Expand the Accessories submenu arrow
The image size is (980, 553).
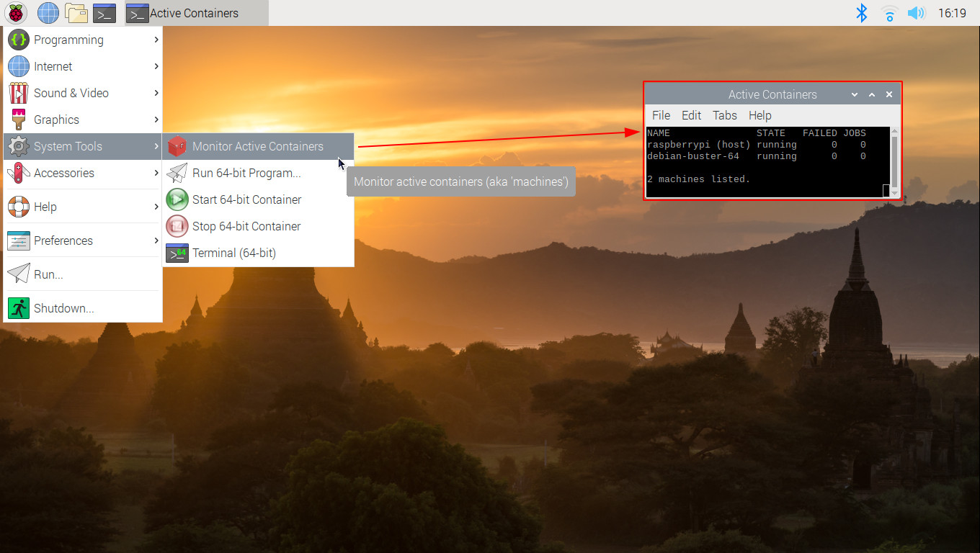click(156, 173)
